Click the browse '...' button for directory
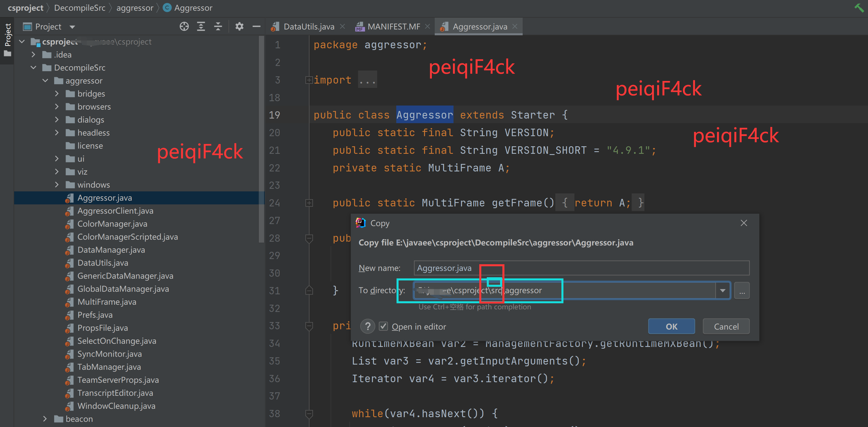 tap(742, 290)
